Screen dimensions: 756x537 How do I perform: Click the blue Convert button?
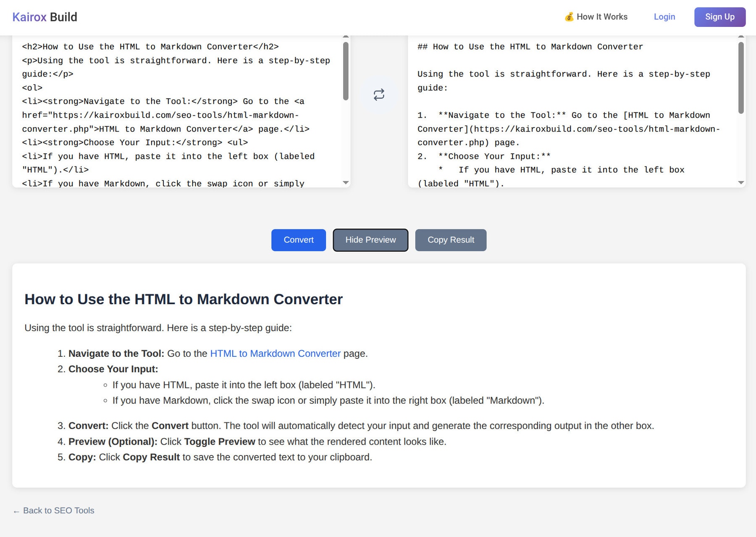click(x=298, y=240)
